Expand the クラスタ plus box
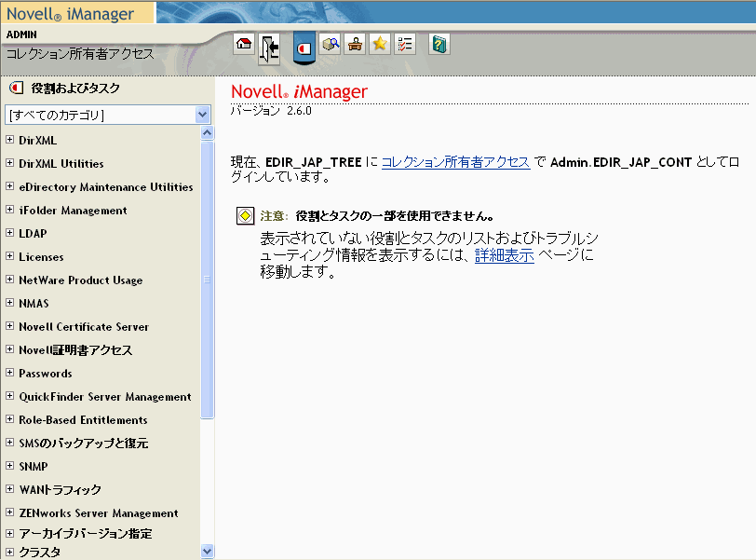 (x=9, y=552)
